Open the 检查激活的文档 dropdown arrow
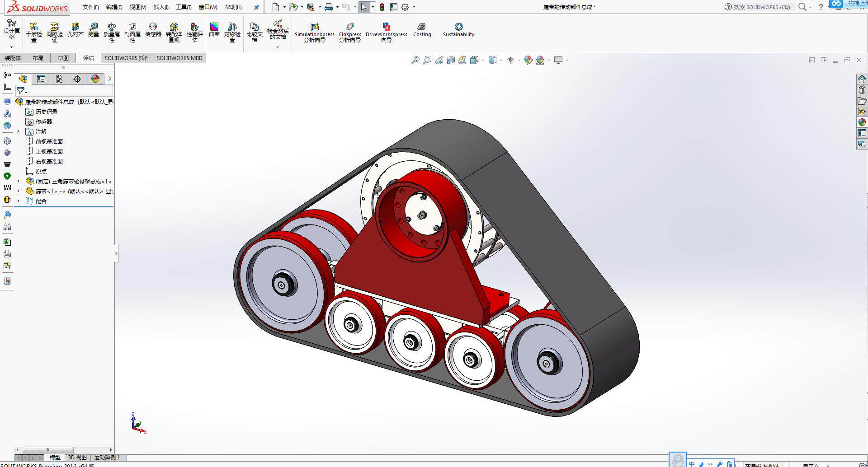This screenshot has height=467, width=868. point(278,47)
